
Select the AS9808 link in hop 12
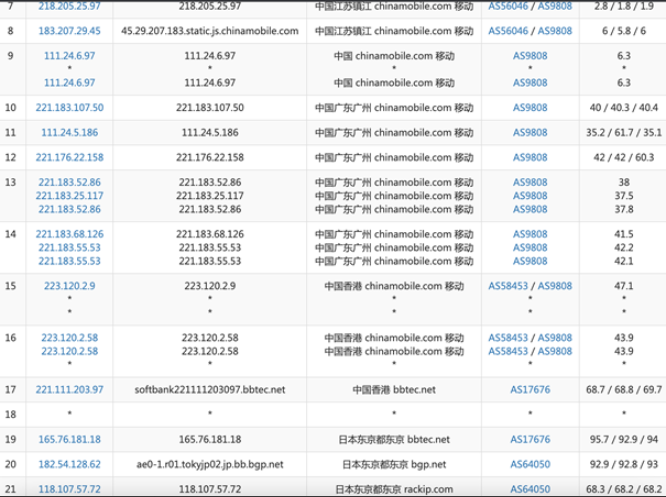(x=530, y=157)
